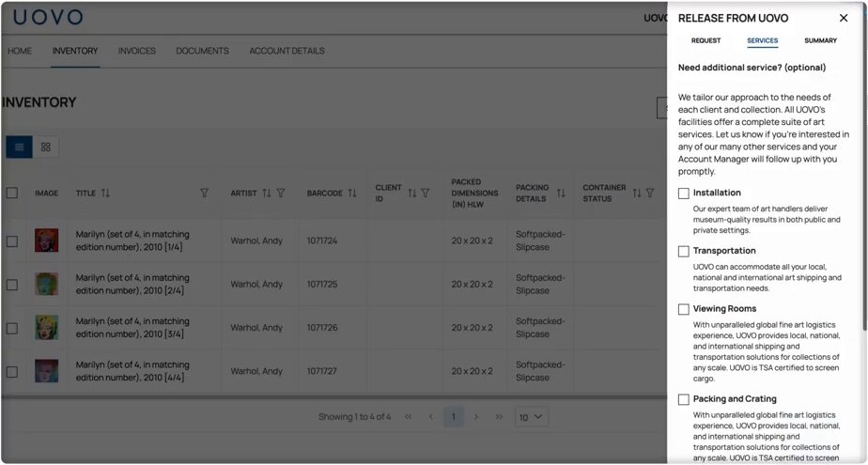The height and width of the screenshot is (465, 868).
Task: Sort by Artist column arrows
Action: point(266,193)
